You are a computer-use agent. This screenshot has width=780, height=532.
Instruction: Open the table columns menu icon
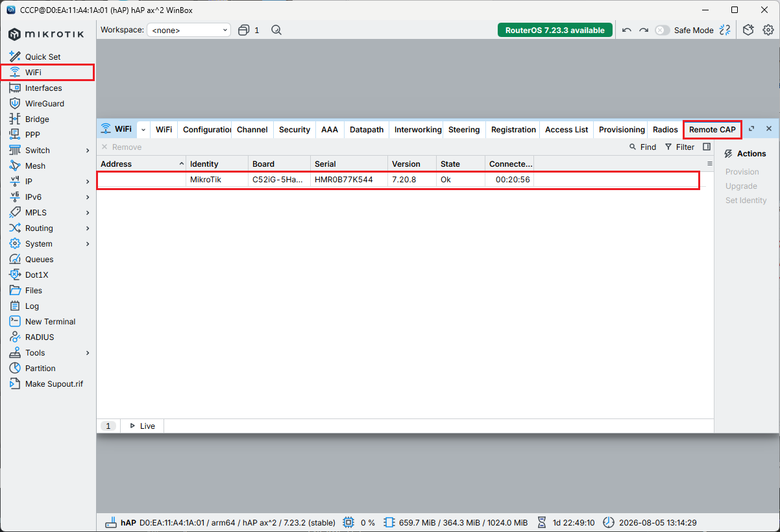point(709,164)
